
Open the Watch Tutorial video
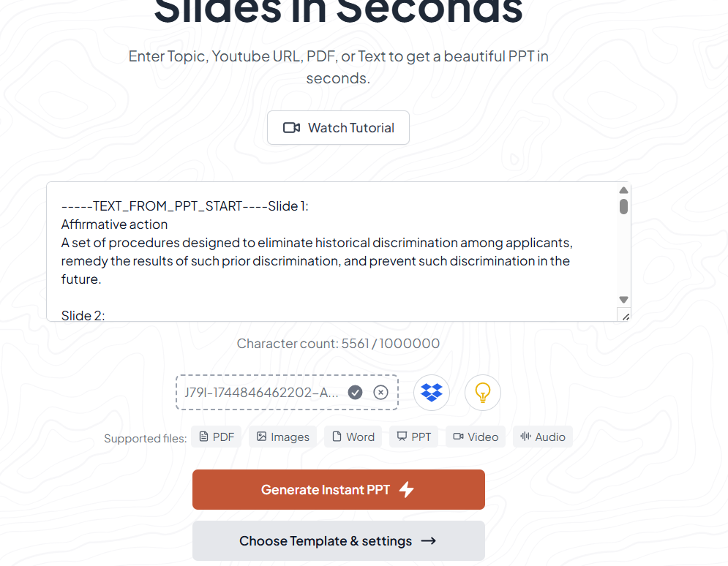[x=338, y=128]
